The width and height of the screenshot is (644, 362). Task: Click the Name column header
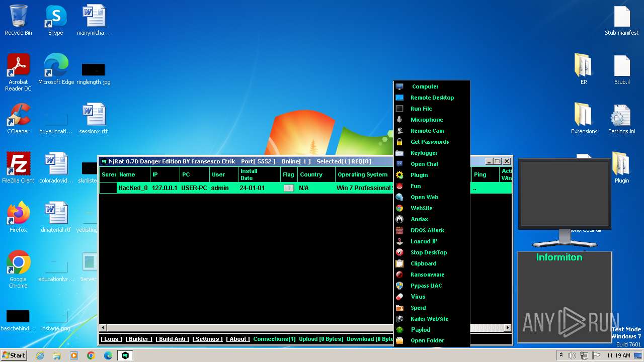click(133, 174)
